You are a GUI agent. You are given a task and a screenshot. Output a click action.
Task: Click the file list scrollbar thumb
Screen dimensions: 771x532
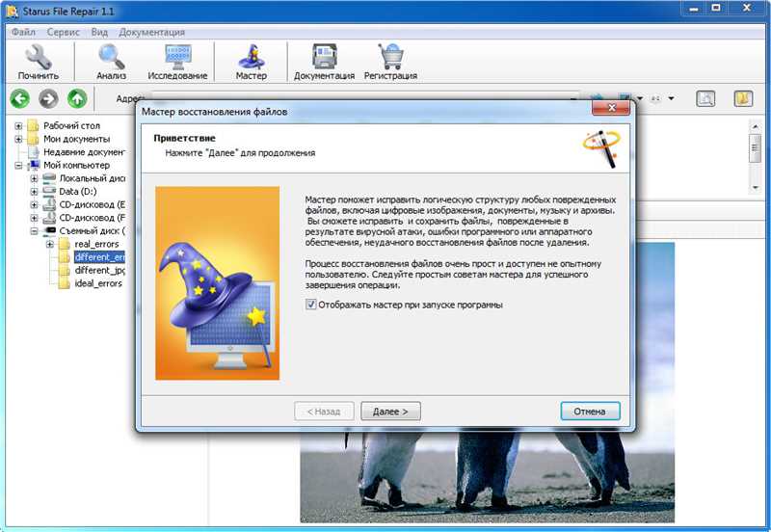click(755, 147)
